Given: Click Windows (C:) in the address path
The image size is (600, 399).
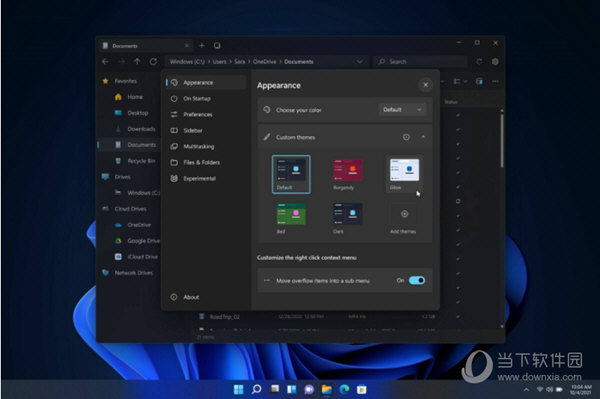Looking at the screenshot, I should pos(187,62).
